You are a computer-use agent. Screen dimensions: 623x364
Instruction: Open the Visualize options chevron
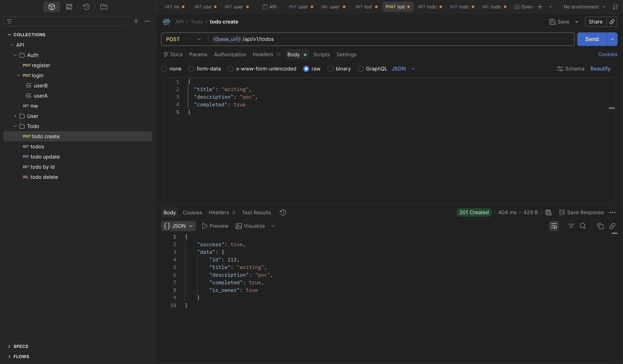[273, 226]
